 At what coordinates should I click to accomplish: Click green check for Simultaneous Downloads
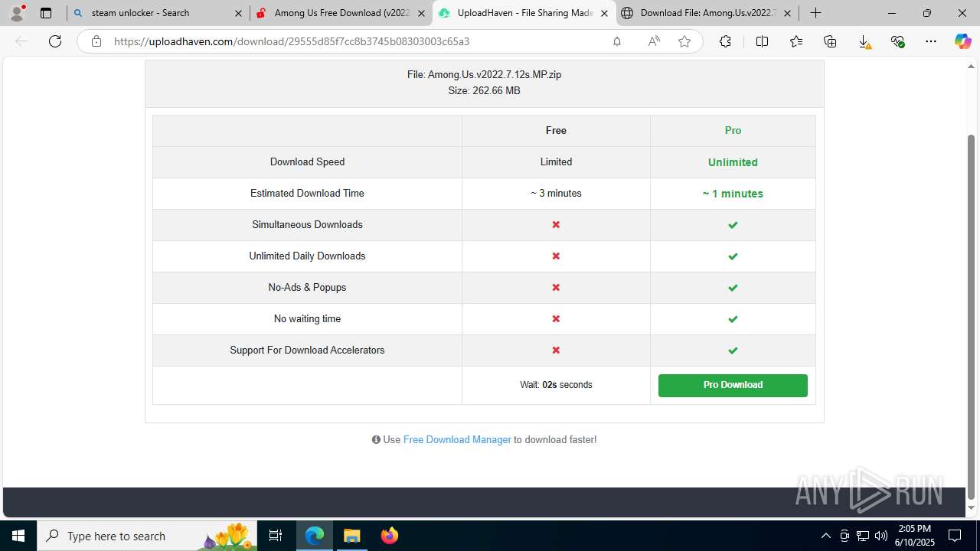click(733, 225)
